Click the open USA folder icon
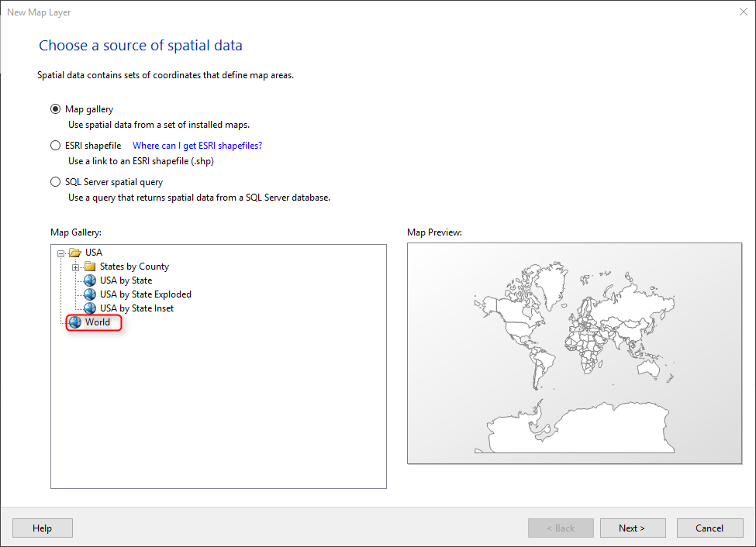Image resolution: width=756 pixels, height=547 pixels. 74,253
